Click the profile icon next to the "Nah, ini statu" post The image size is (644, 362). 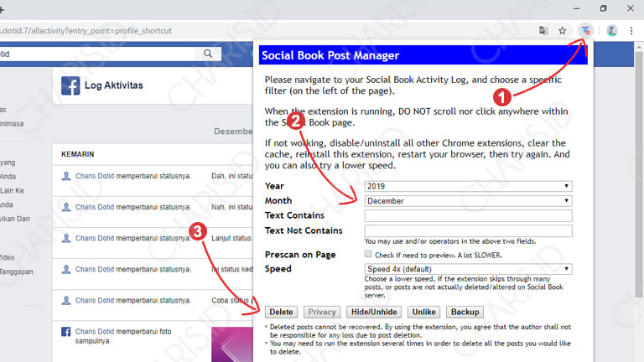point(65,207)
